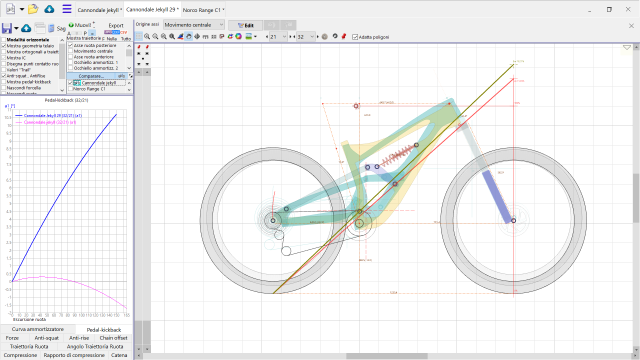This screenshot has width=640, height=360.
Task: Switch to Norco Range C1 tab
Action: tap(204, 9)
